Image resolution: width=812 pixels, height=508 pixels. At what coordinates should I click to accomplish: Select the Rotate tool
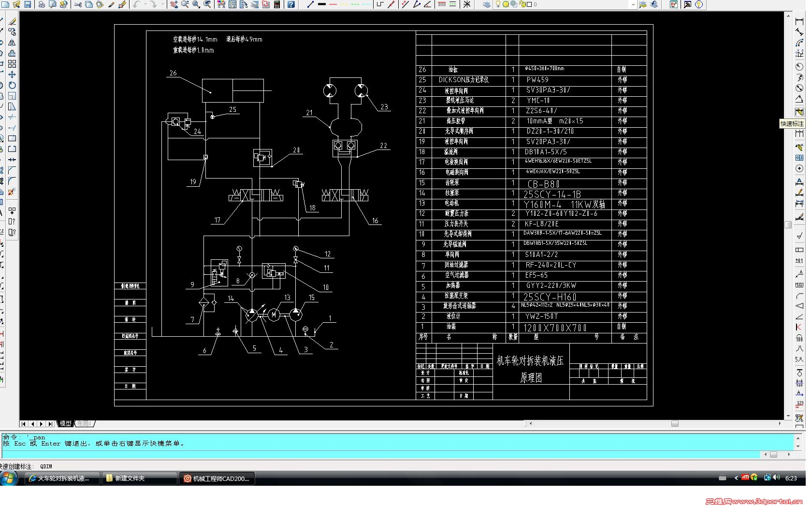pos(12,85)
